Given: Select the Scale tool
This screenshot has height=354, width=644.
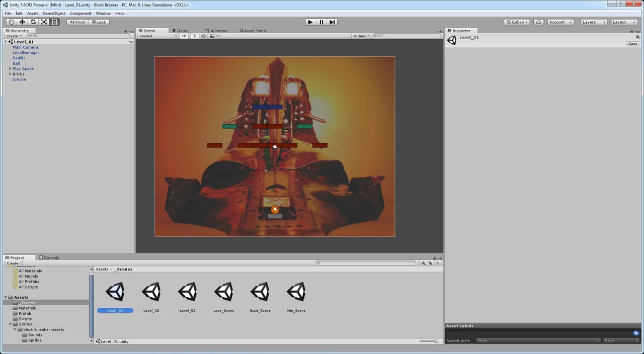Looking at the screenshot, I should click(x=44, y=22).
